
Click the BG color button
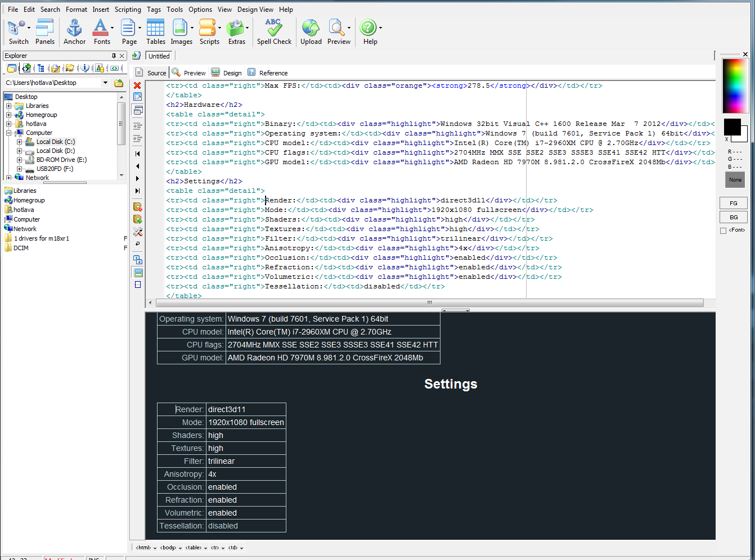pos(734,217)
